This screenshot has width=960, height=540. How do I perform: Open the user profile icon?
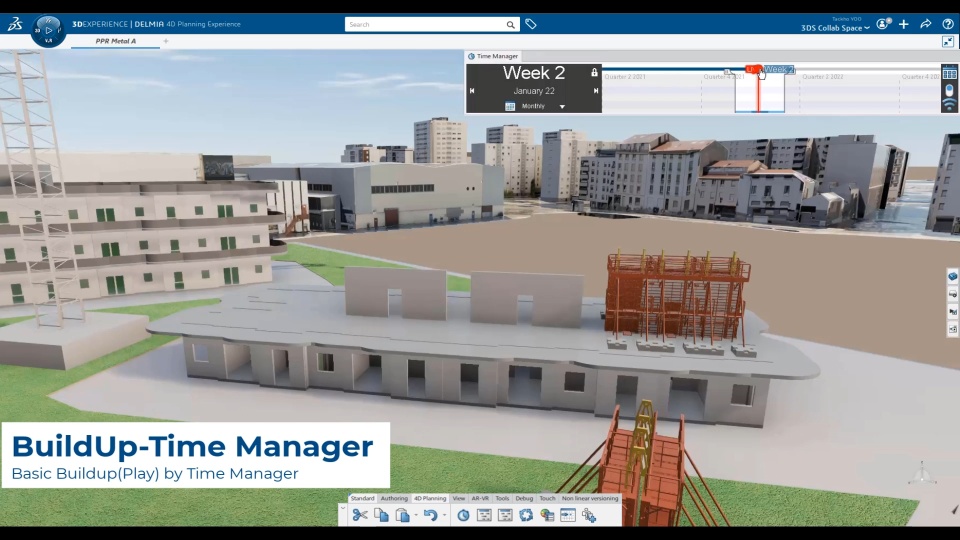point(883,24)
